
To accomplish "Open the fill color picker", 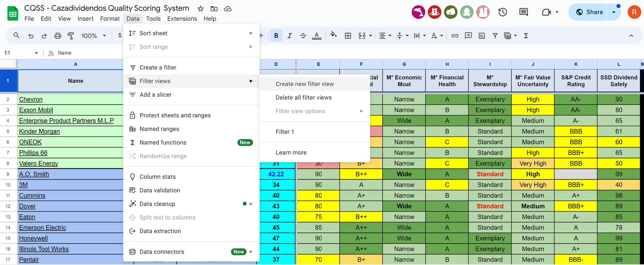I will pos(333,35).
